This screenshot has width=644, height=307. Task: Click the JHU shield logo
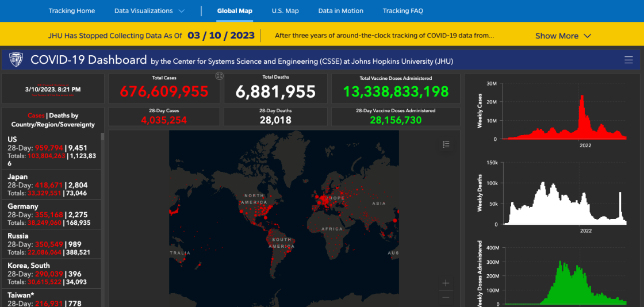(16, 60)
